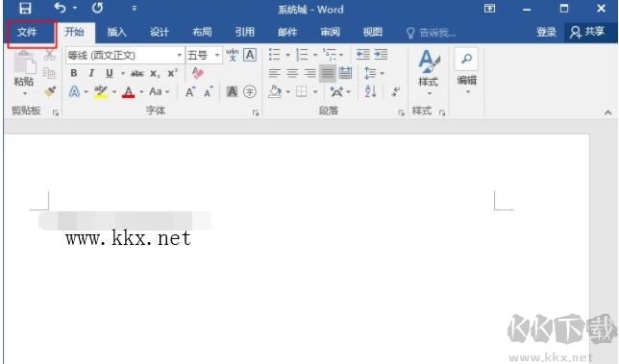Click the decrease indent icon
This screenshot has height=364, width=619.
coord(362,55)
